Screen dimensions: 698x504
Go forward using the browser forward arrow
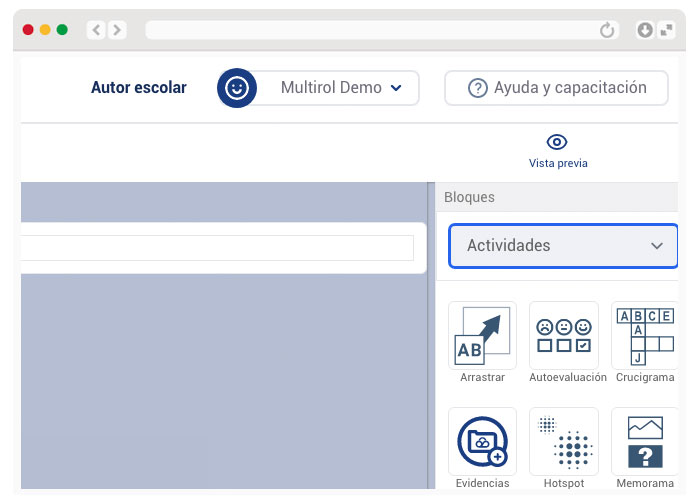[118, 30]
